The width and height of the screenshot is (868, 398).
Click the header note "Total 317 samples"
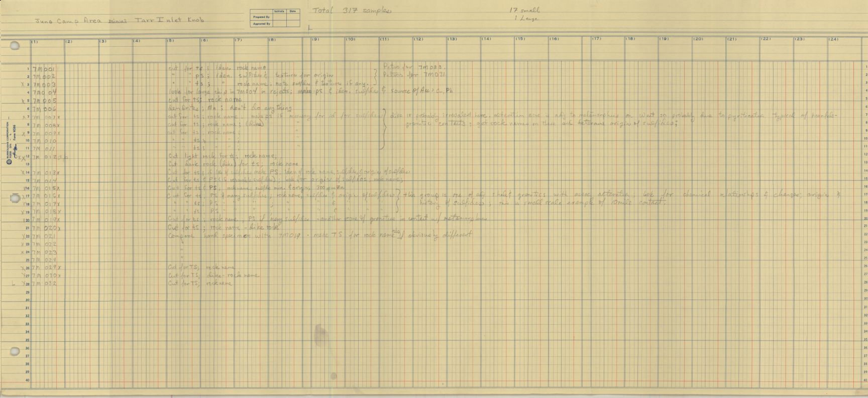352,11
